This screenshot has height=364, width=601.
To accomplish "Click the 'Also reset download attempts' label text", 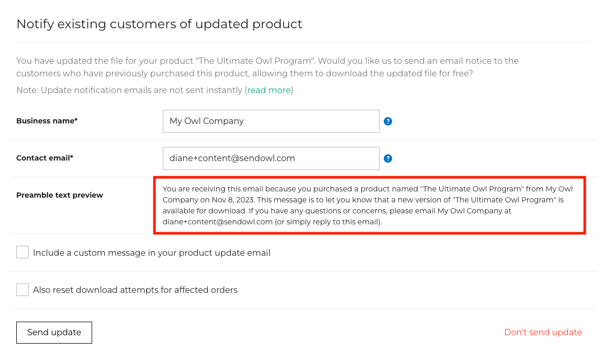I will tap(135, 290).
